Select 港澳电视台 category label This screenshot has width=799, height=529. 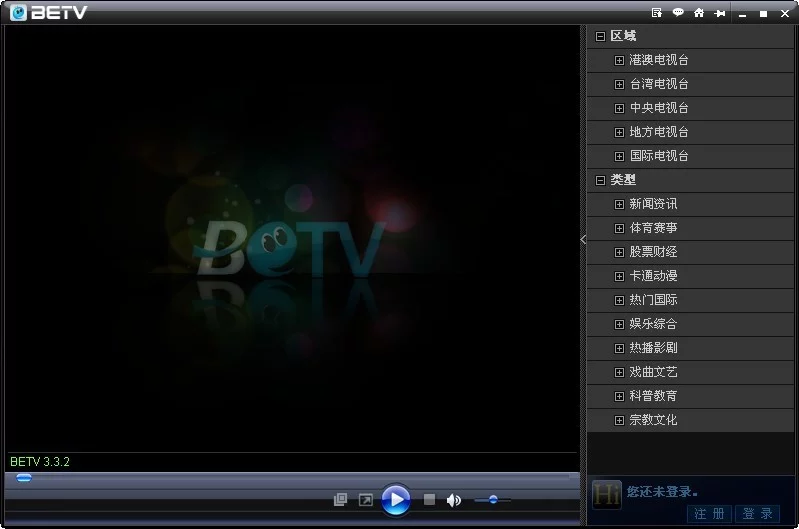(x=659, y=60)
